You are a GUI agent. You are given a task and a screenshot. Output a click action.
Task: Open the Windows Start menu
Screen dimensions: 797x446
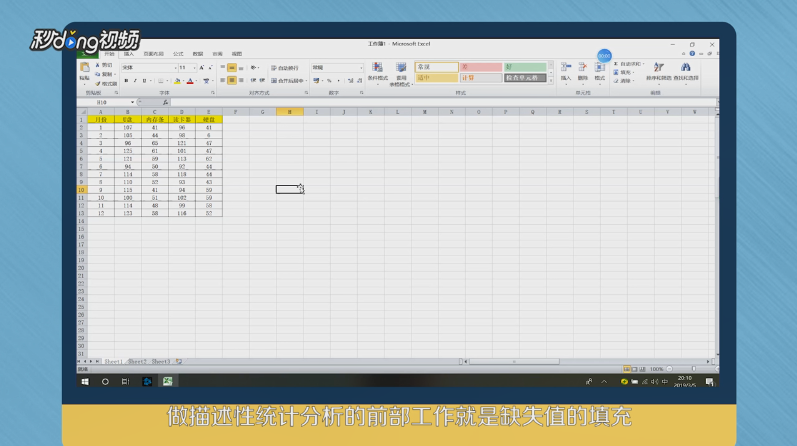coord(85,381)
